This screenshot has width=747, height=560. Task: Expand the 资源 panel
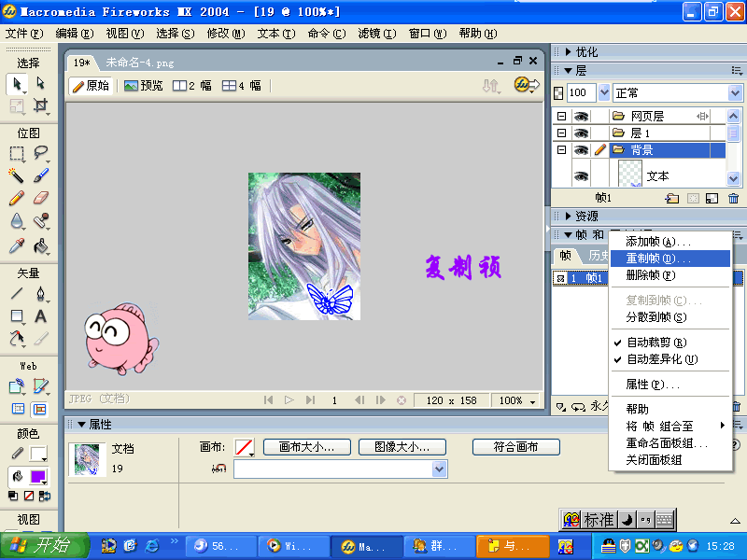click(x=568, y=217)
